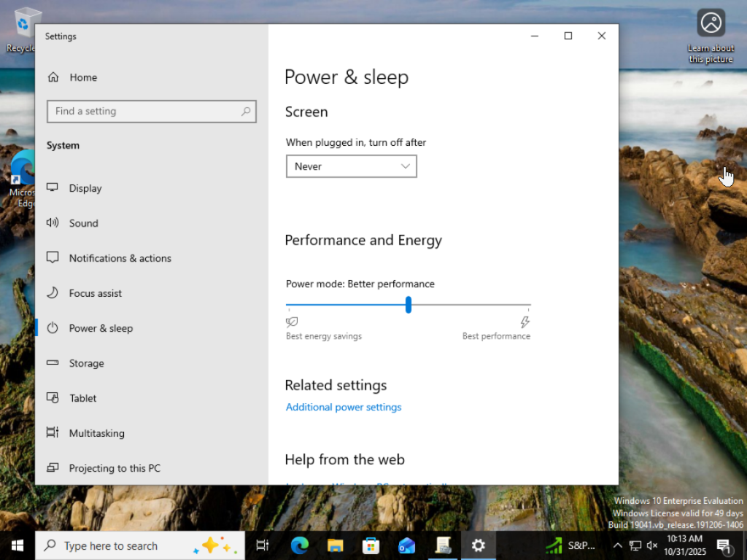
Task: Expand the screen turn off after dropdown
Action: tap(351, 166)
